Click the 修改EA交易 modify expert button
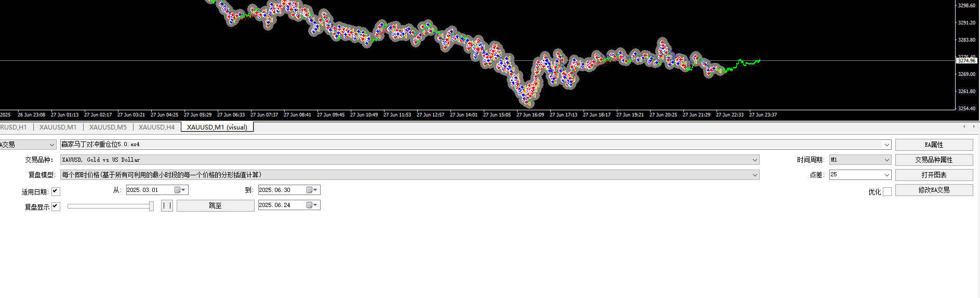 [934, 190]
